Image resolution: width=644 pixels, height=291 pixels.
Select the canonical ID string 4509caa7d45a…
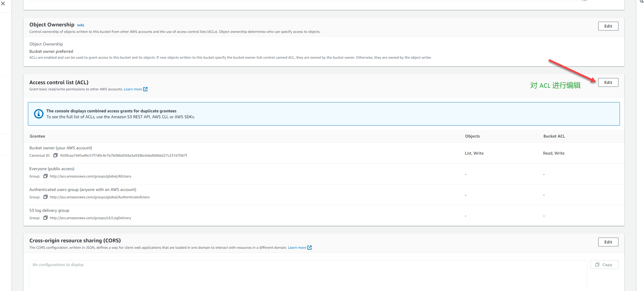point(123,155)
